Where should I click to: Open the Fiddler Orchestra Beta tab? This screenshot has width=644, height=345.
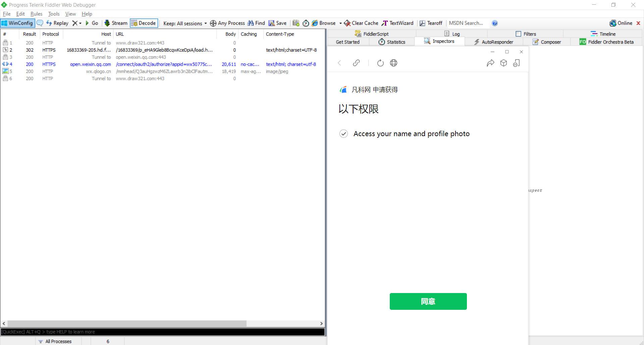[606, 42]
